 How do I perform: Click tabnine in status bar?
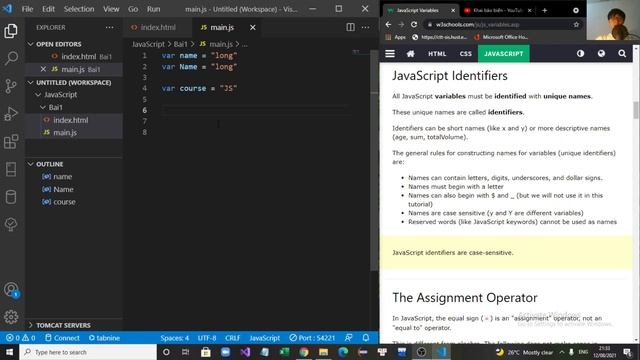coord(104,338)
